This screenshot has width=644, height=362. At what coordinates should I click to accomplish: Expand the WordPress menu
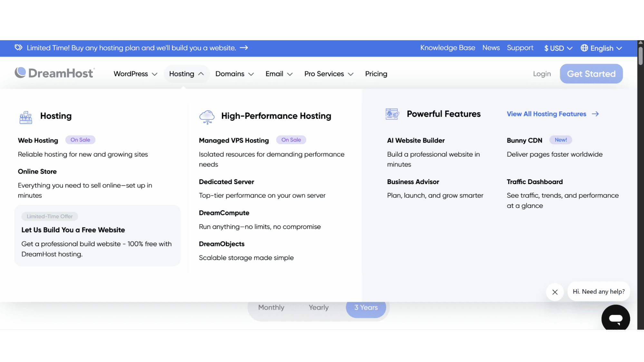(135, 74)
